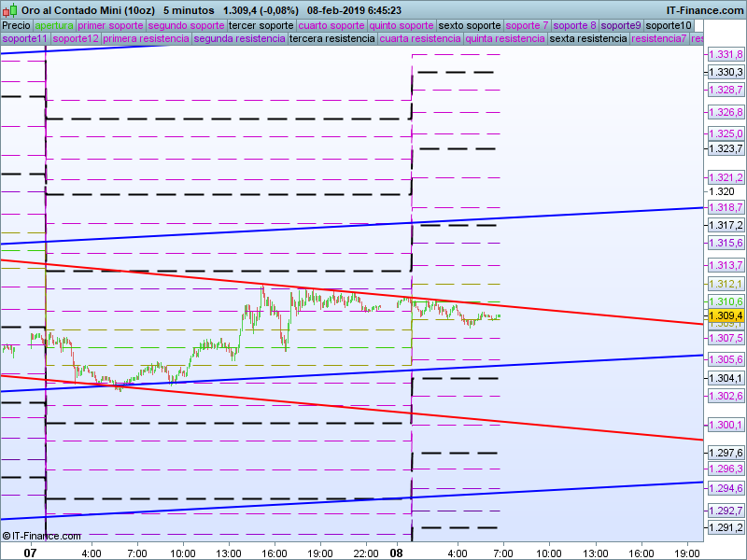Click the price axis label 1.294,6

click(x=726, y=488)
